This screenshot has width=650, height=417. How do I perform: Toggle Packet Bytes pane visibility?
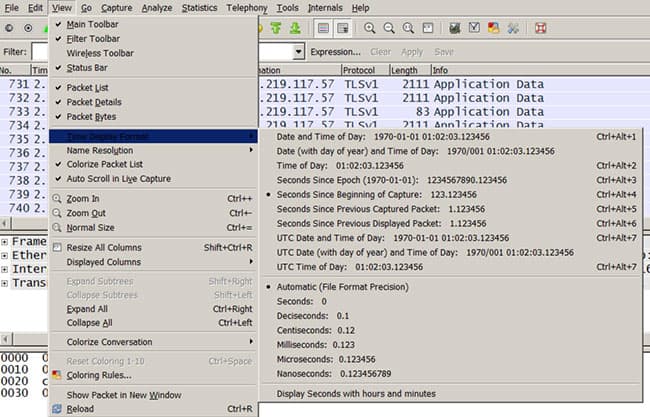coord(153,116)
